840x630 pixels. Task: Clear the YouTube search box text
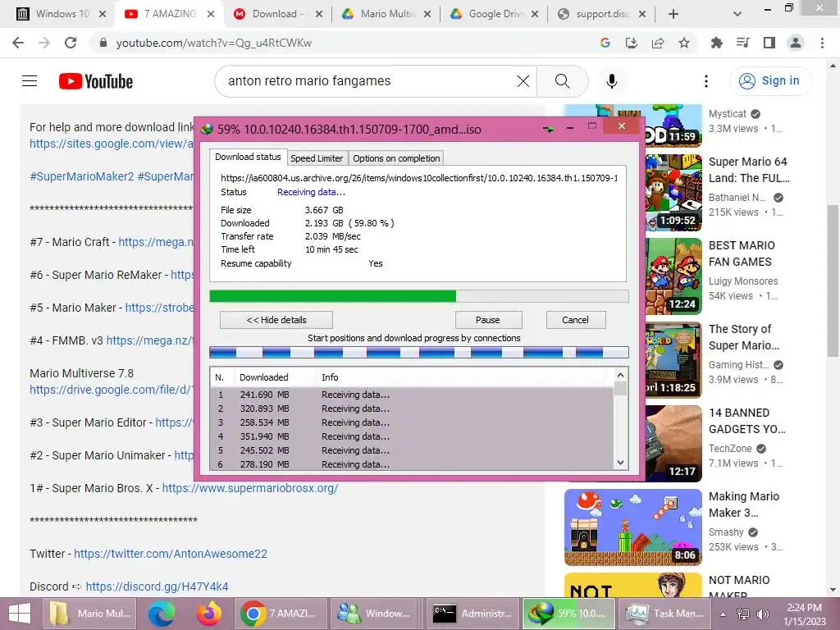pyautogui.click(x=523, y=81)
